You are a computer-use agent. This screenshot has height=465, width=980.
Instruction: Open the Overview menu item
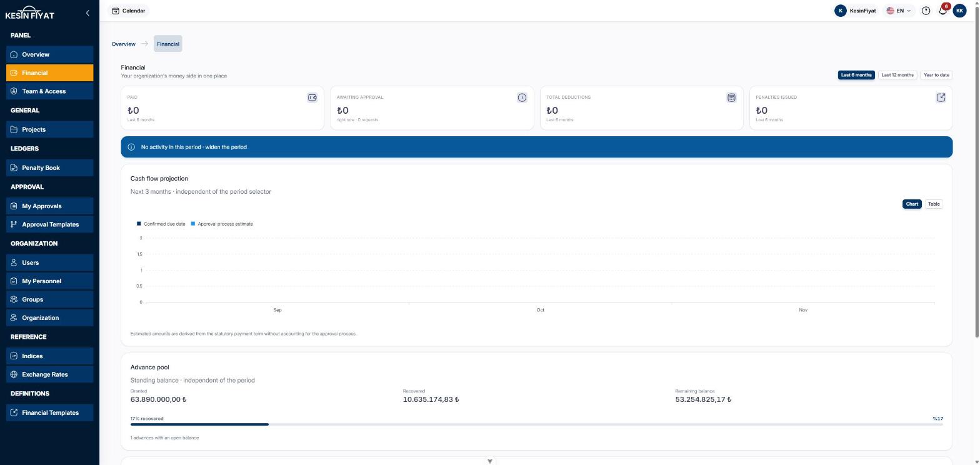pyautogui.click(x=50, y=54)
